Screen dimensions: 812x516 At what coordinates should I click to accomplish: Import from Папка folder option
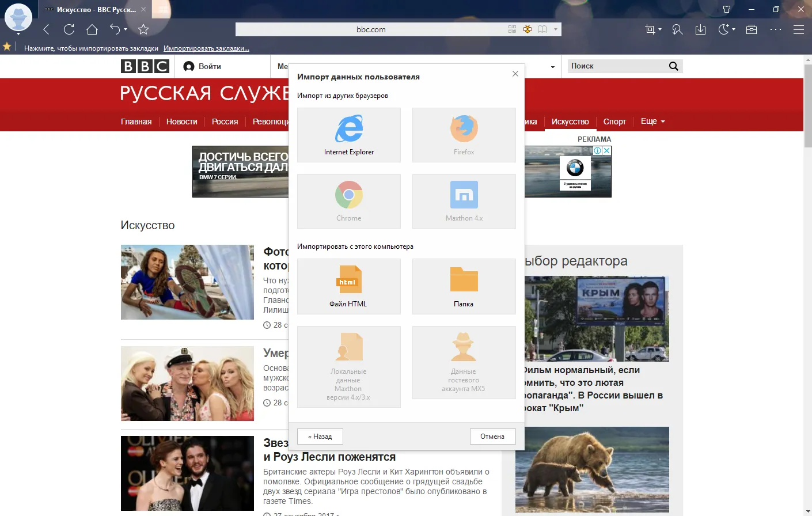click(x=464, y=286)
